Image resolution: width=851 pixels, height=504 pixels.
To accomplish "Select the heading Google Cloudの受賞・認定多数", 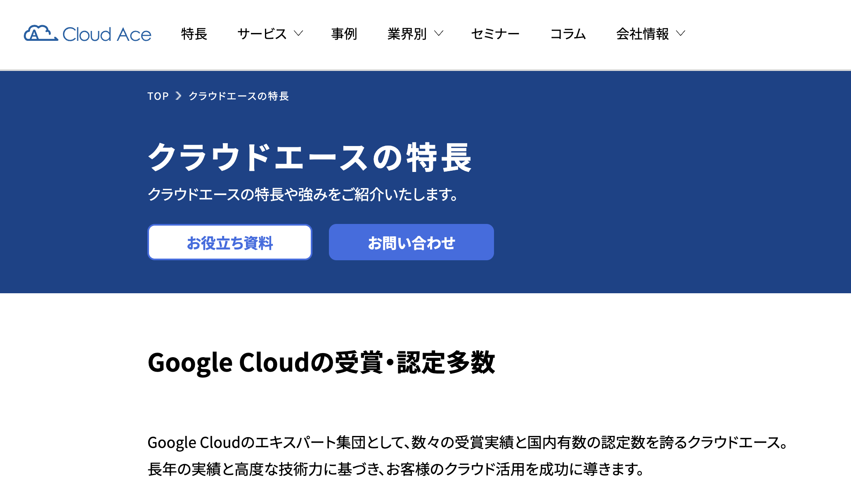I will [321, 363].
